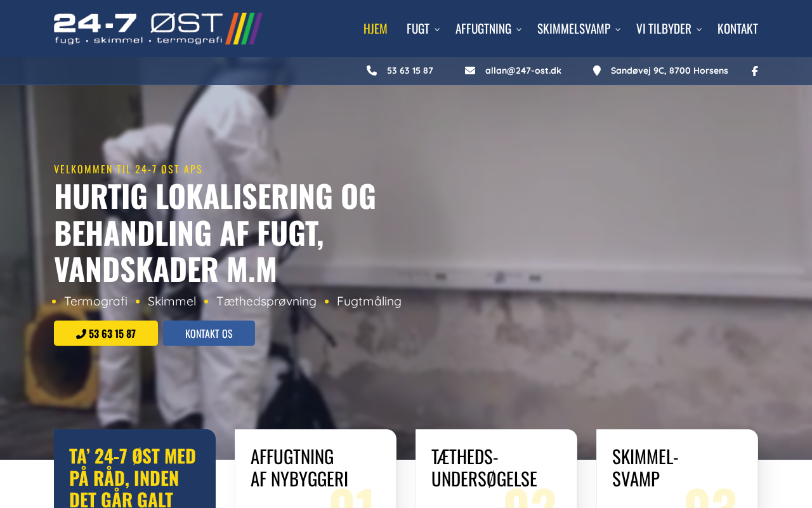Image resolution: width=812 pixels, height=508 pixels.
Task: Open the Skimmelsvamp menu item
Action: coord(573,29)
